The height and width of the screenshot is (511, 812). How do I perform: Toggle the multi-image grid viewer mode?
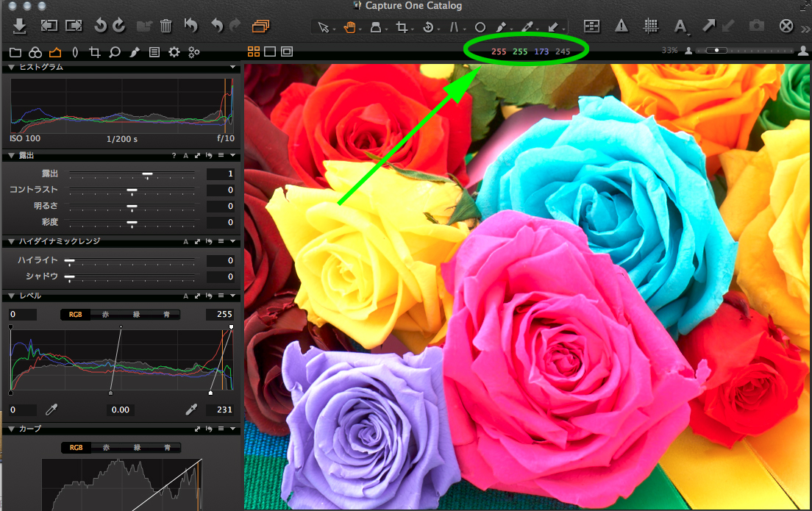point(254,51)
